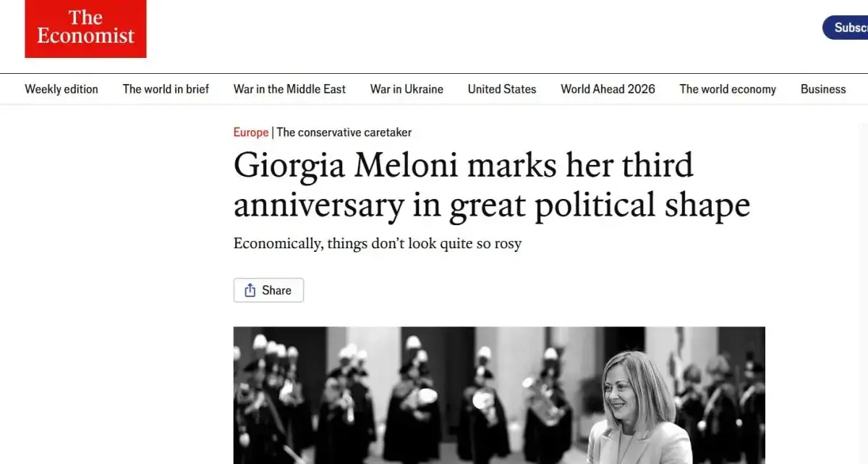Viewport: 868px width, 464px height.
Task: Open the red Europe section link
Action: (250, 132)
